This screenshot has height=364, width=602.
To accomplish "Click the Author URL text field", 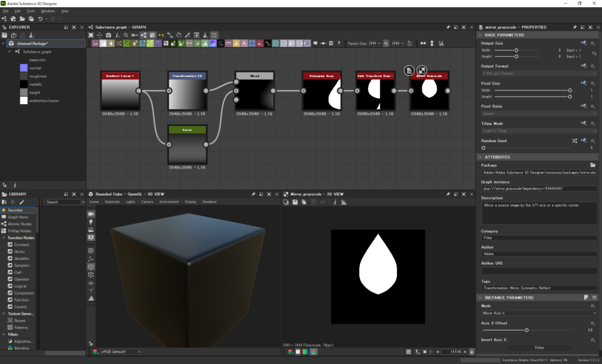I will [x=539, y=271].
